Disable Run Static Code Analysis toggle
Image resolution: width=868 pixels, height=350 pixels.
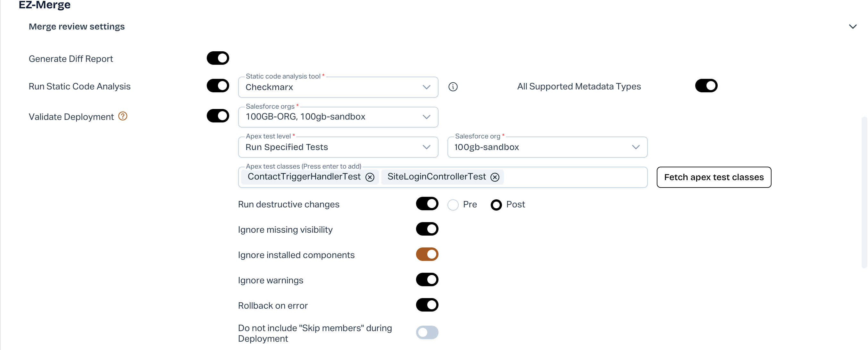218,86
